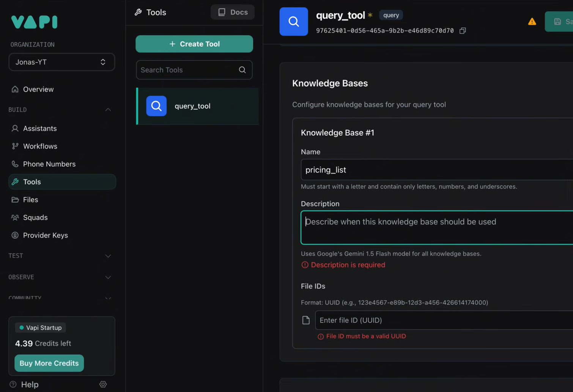
Task: Click the yellow warning triangle icon
Action: pyautogui.click(x=532, y=22)
